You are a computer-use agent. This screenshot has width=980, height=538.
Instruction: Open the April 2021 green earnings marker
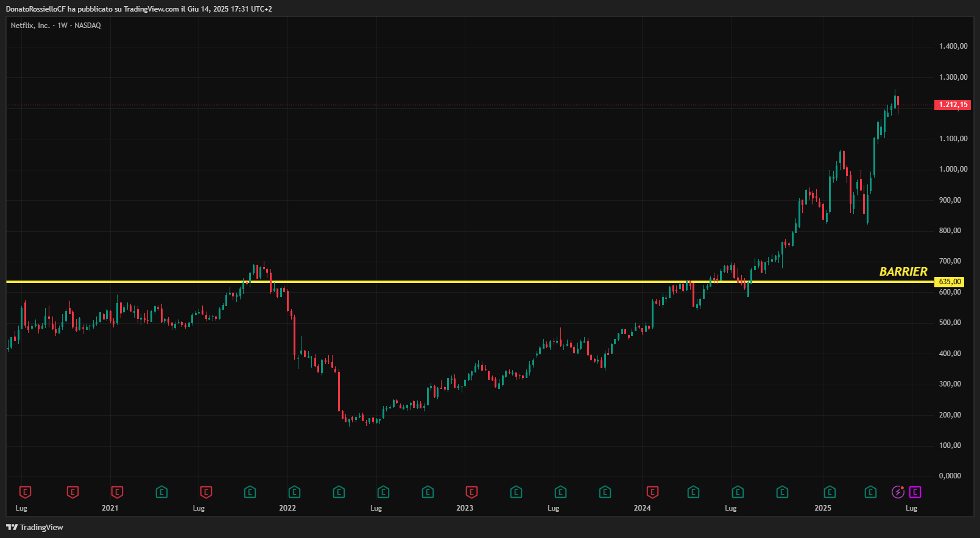(161, 492)
